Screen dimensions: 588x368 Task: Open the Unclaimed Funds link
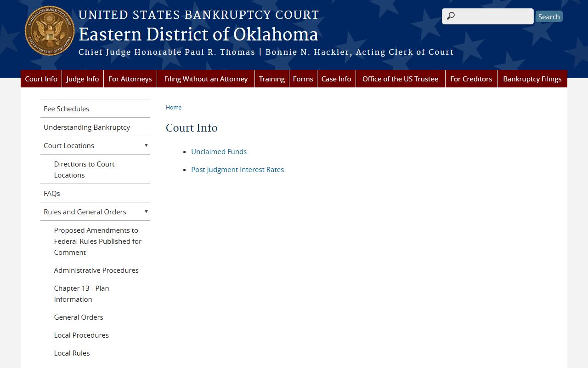tap(219, 151)
